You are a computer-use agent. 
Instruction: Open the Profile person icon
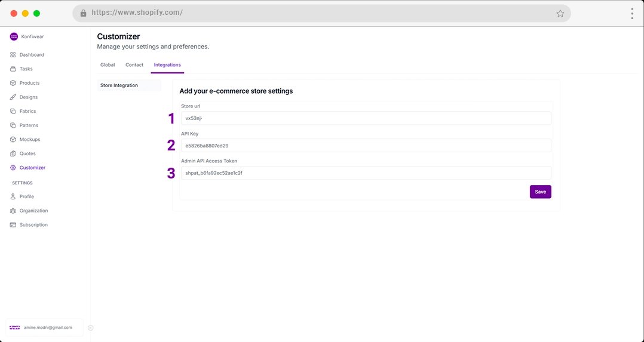click(x=13, y=196)
